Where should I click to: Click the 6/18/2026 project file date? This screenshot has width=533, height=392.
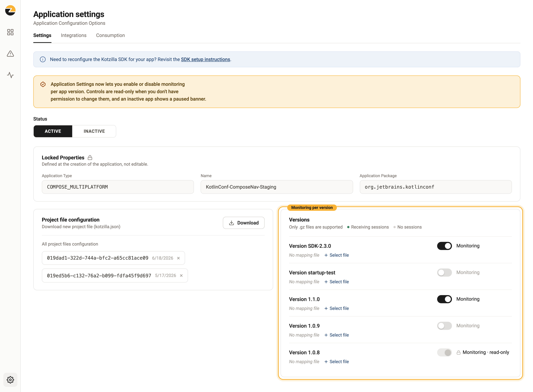(163, 258)
